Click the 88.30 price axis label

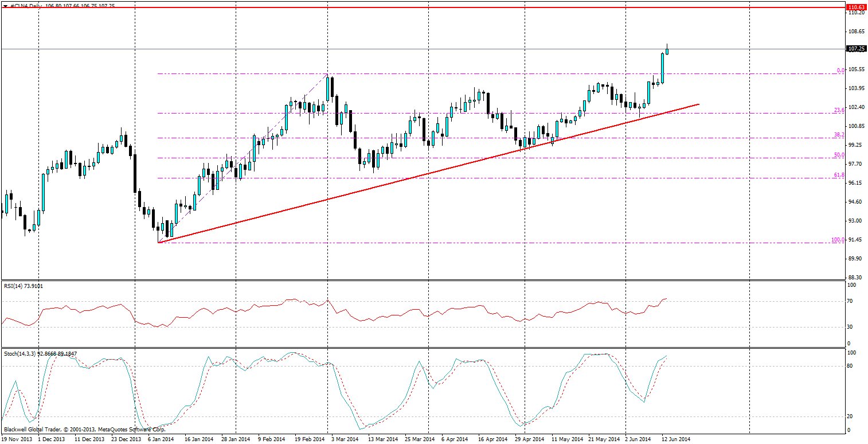click(856, 277)
